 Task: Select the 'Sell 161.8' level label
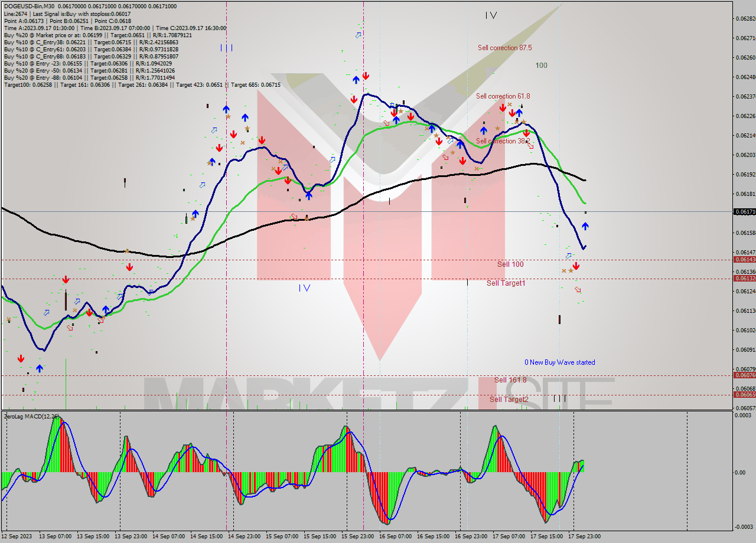[x=510, y=380]
